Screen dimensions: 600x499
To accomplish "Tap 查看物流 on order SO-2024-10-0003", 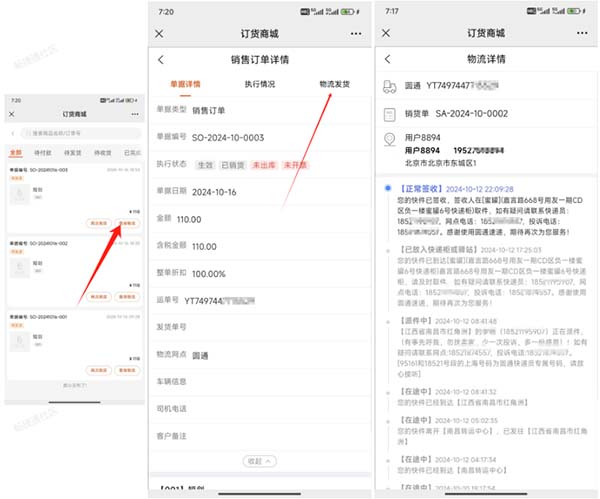I will coord(127,224).
